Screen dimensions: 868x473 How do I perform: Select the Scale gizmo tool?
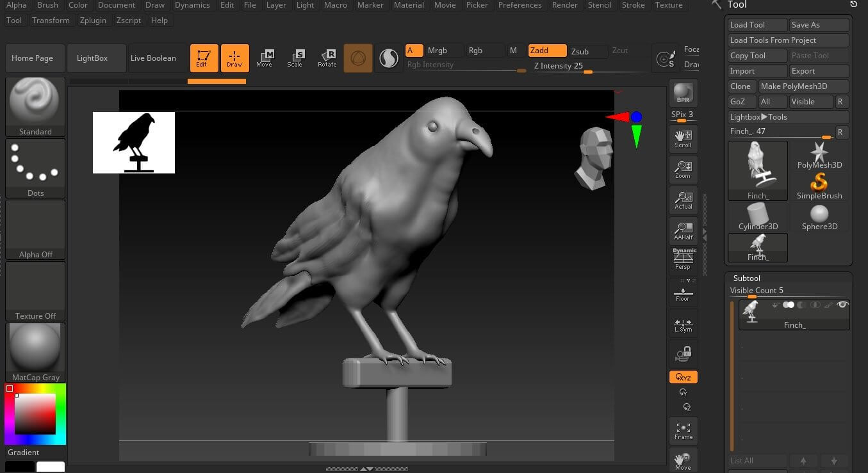pyautogui.click(x=295, y=58)
